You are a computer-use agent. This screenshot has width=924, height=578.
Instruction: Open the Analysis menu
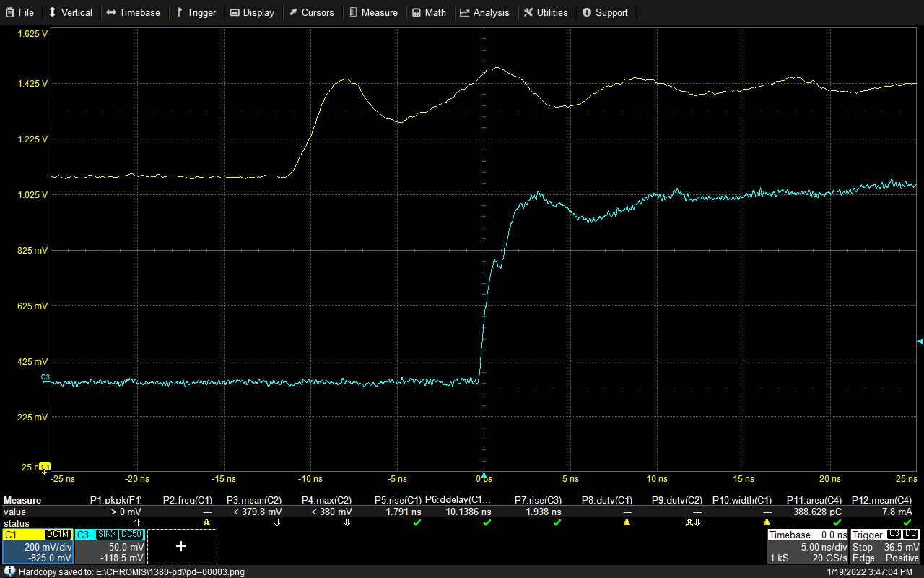point(484,12)
